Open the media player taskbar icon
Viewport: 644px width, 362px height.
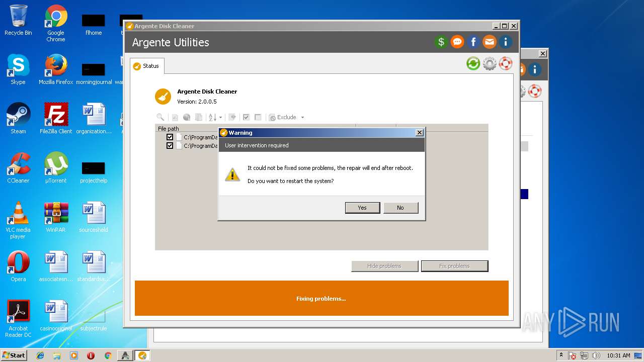[74, 355]
